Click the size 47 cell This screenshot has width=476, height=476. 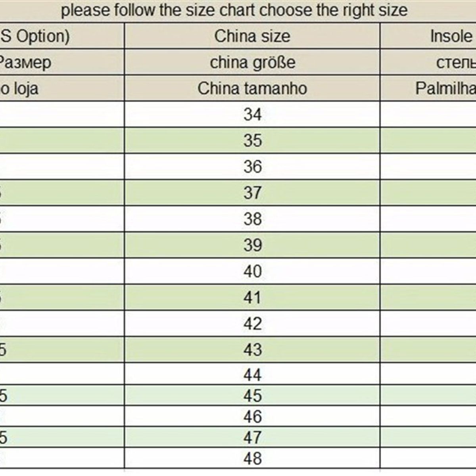pos(252,438)
